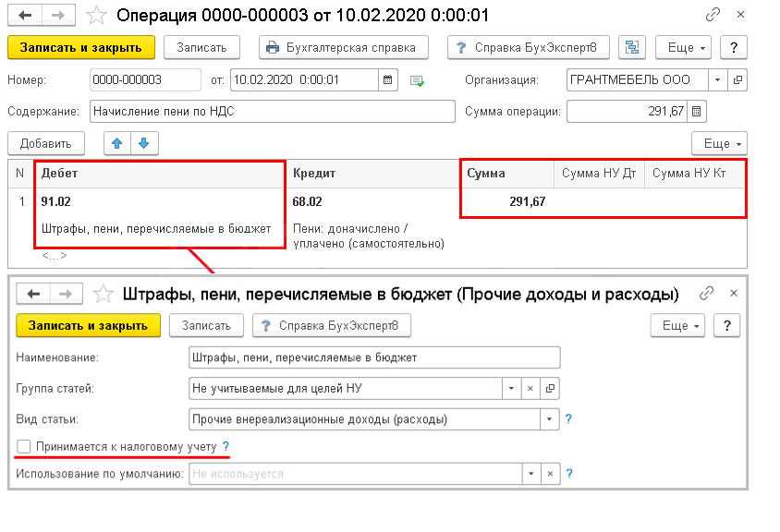This screenshot has height=532, width=780.
Task: Add the operation to favorites with star icon
Action: pyautogui.click(x=97, y=16)
